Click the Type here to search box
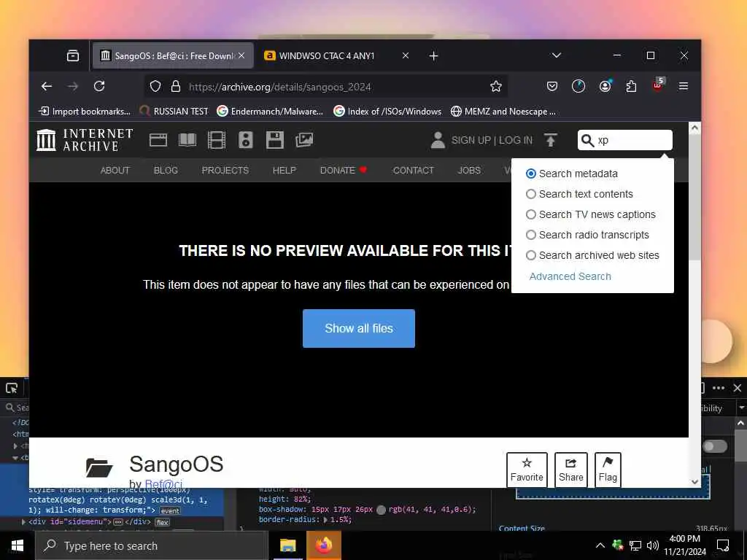This screenshot has height=560, width=747. pos(152,545)
